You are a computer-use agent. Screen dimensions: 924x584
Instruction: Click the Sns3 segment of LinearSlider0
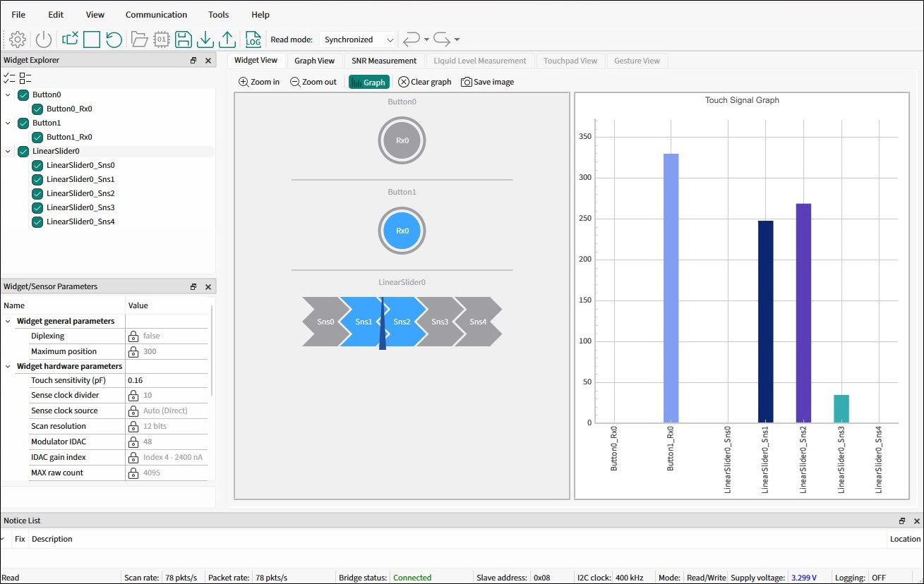click(440, 322)
